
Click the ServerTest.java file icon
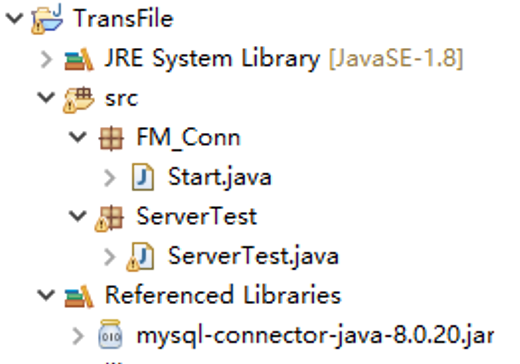[140, 257]
